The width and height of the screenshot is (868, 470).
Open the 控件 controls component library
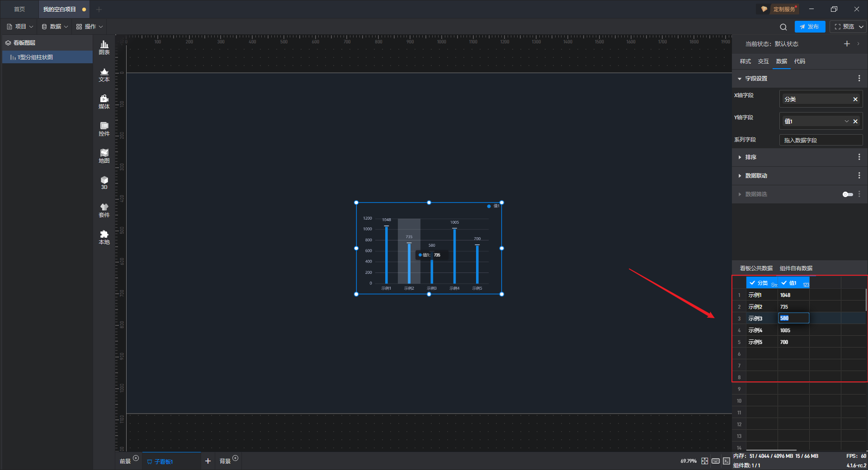[104, 129]
